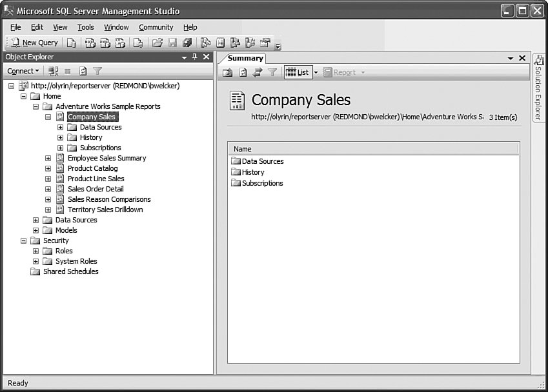This screenshot has height=392, width=548.
Task: Toggle auto-hide pin on Object Explorer
Action: pyautogui.click(x=195, y=57)
